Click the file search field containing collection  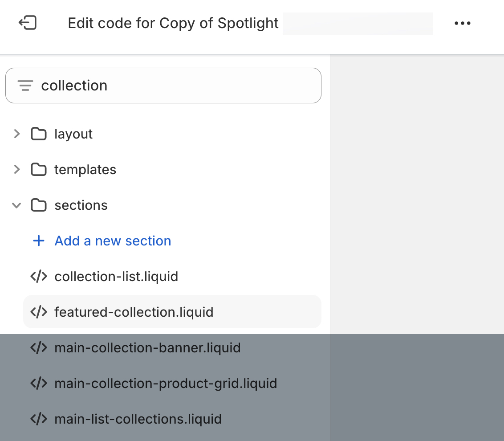click(x=178, y=86)
